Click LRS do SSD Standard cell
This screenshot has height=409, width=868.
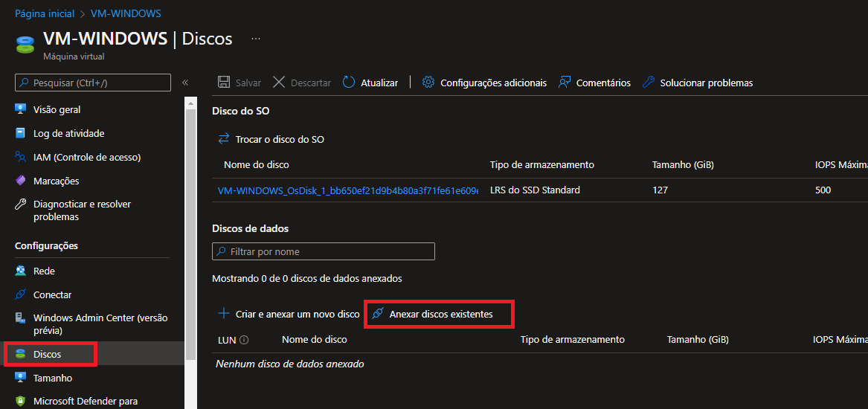click(535, 190)
